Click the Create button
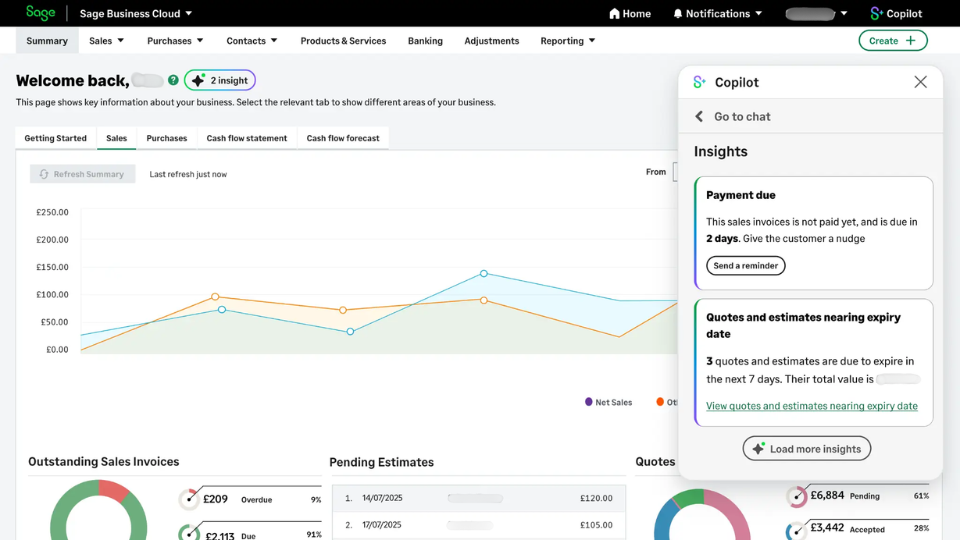Screen dimensions: 960x540 [x=893, y=40]
